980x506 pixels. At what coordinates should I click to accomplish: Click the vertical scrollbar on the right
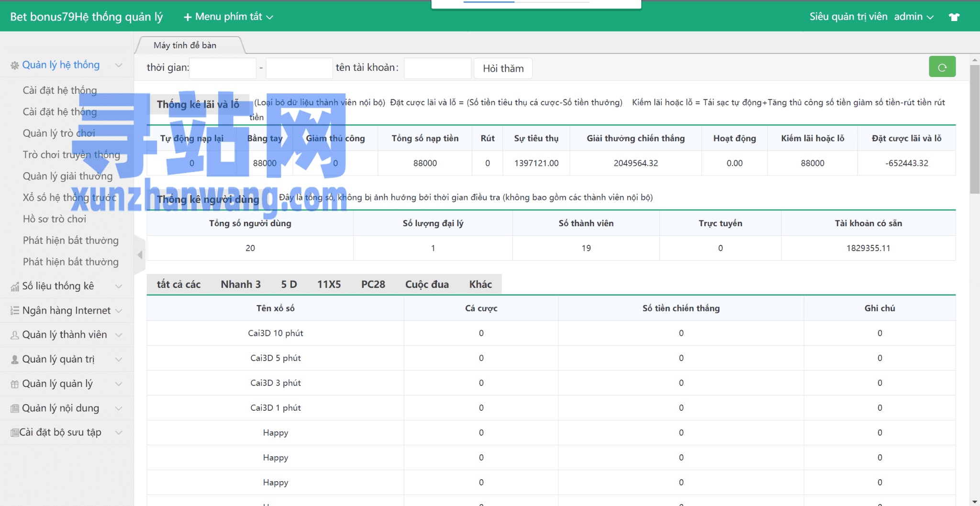pos(974,129)
